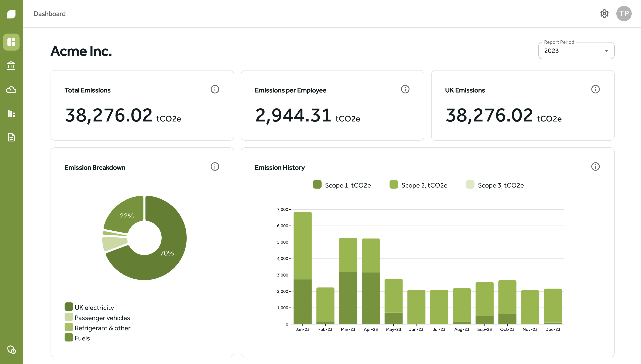This screenshot has width=641, height=364.
Task: Select the bank/organisation icon in the sidebar
Action: (x=11, y=65)
